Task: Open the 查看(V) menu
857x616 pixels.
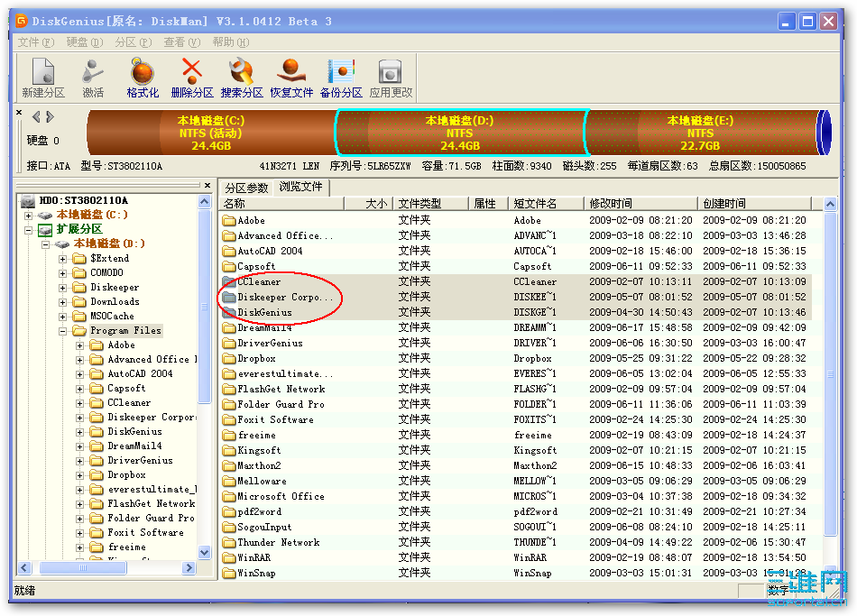Action: [x=182, y=42]
